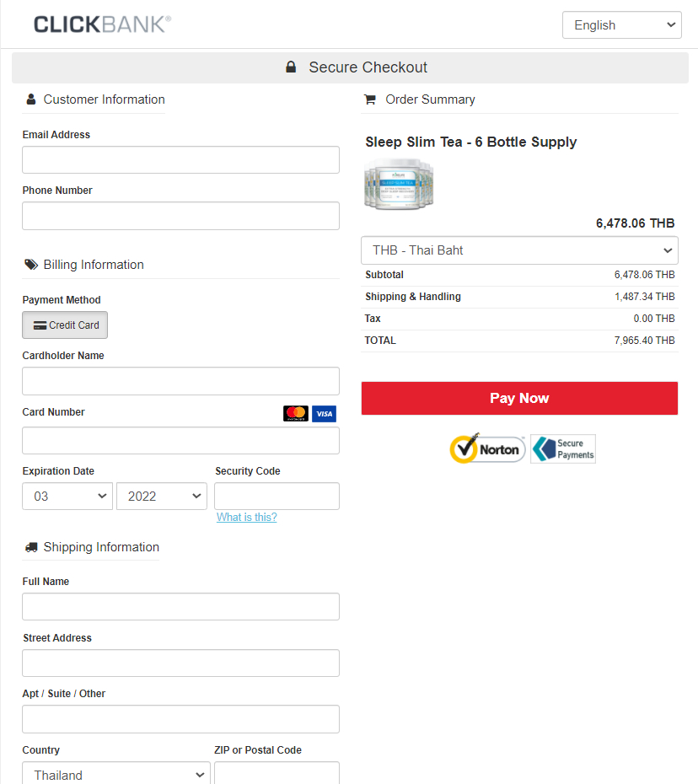
Task: Click the Norton security badge
Action: click(487, 448)
